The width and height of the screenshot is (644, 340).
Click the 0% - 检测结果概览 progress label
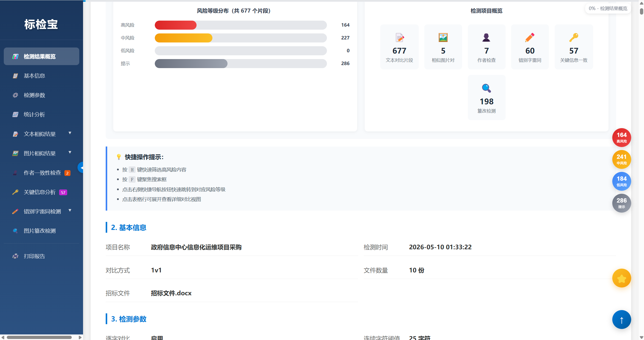tap(608, 8)
